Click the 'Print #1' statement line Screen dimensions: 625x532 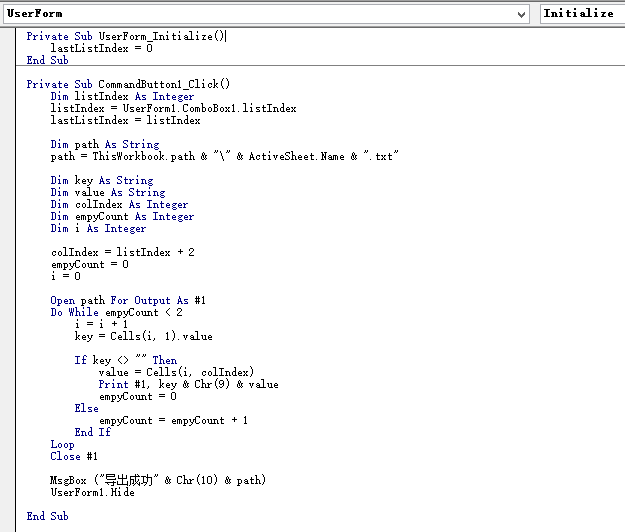point(188,384)
